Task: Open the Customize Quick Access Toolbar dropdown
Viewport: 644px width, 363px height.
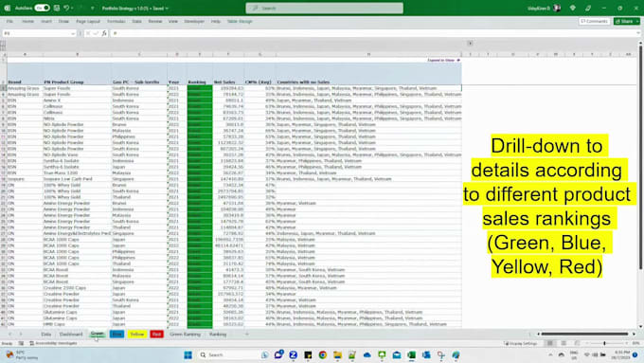Action: (x=93, y=9)
